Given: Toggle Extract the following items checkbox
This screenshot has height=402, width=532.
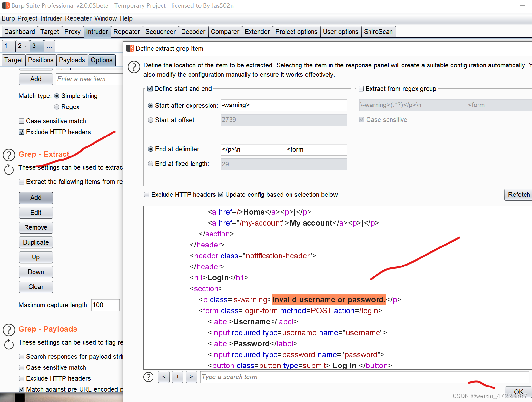Looking at the screenshot, I should click(22, 182).
